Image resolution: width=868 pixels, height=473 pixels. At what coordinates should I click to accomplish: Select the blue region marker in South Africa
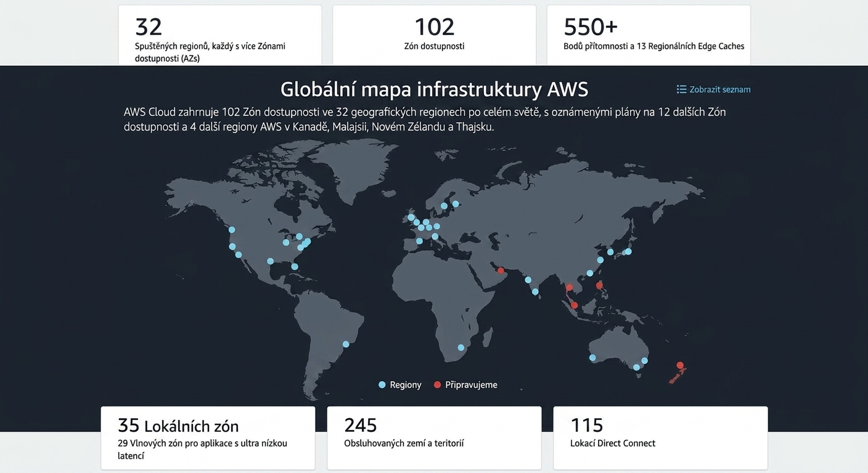click(461, 347)
